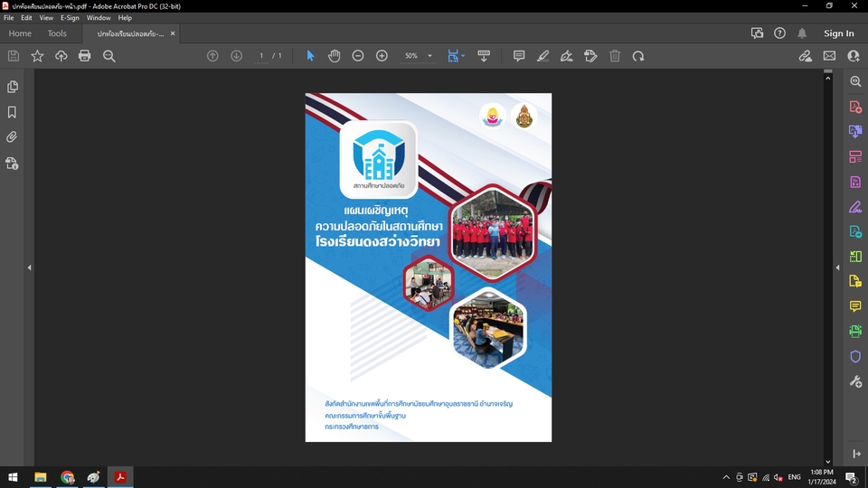868x488 pixels.
Task: Rotate the page with rotate icon
Action: 638,56
